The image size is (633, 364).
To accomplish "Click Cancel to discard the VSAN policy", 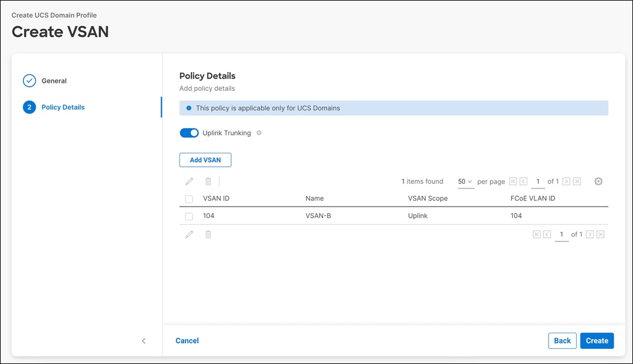I will tap(187, 340).
